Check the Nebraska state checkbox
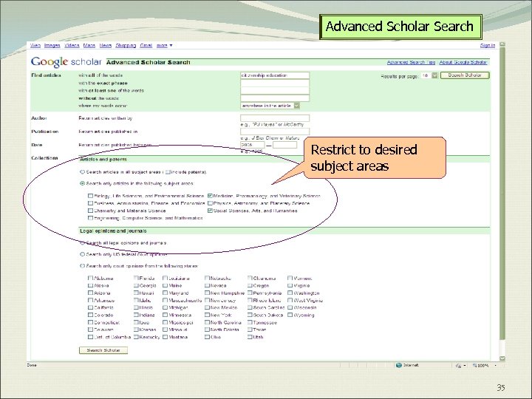The width and height of the screenshot is (532, 399). [207, 279]
